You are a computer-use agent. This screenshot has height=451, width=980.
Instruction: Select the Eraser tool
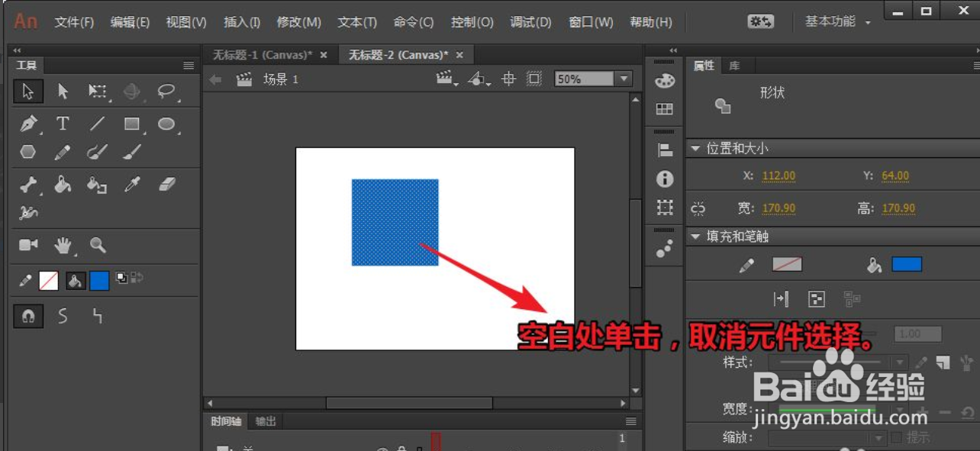(x=168, y=184)
